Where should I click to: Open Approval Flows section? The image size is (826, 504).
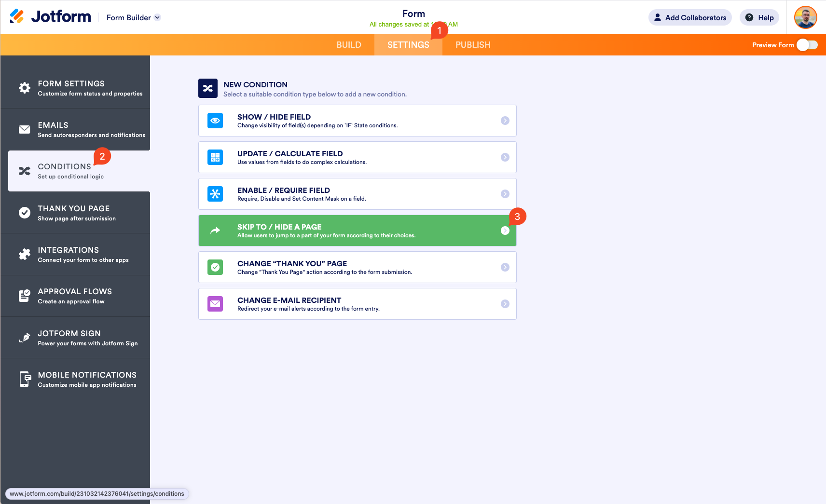(75, 296)
